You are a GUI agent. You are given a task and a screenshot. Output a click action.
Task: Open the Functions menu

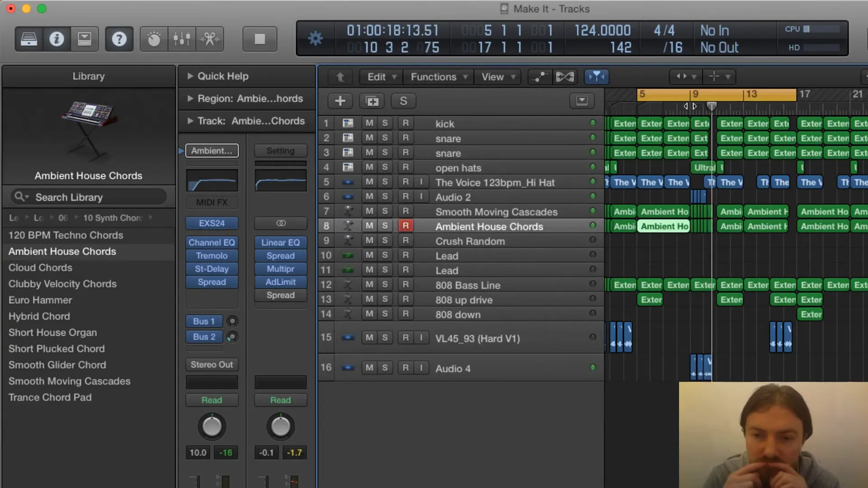click(x=439, y=77)
